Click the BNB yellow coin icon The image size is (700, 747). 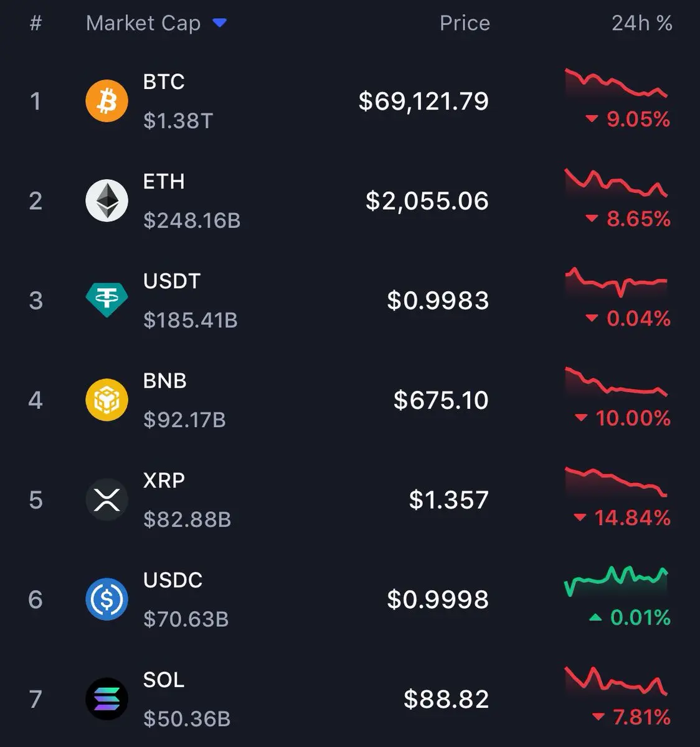(x=106, y=400)
